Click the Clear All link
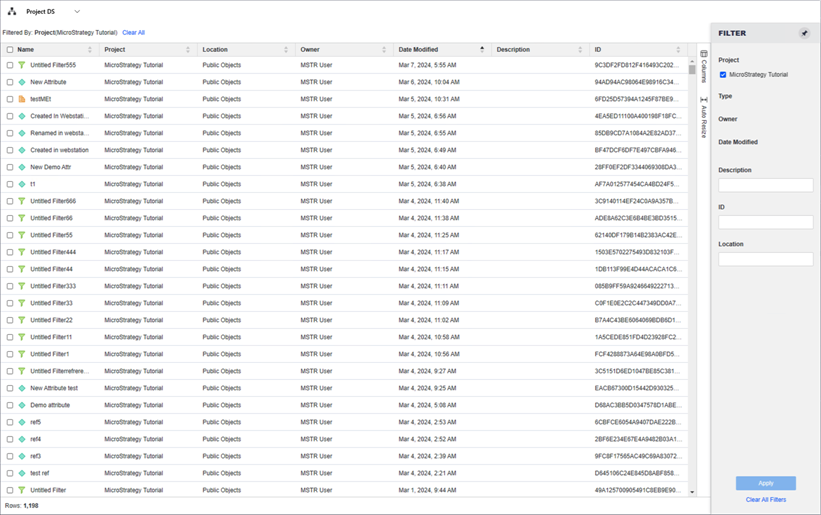The height and width of the screenshot is (515, 821). tap(133, 33)
